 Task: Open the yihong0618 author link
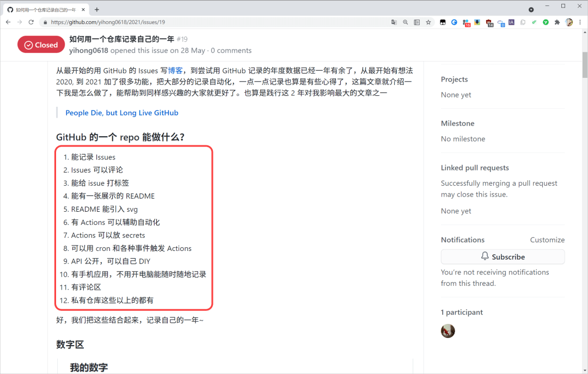[x=89, y=50]
